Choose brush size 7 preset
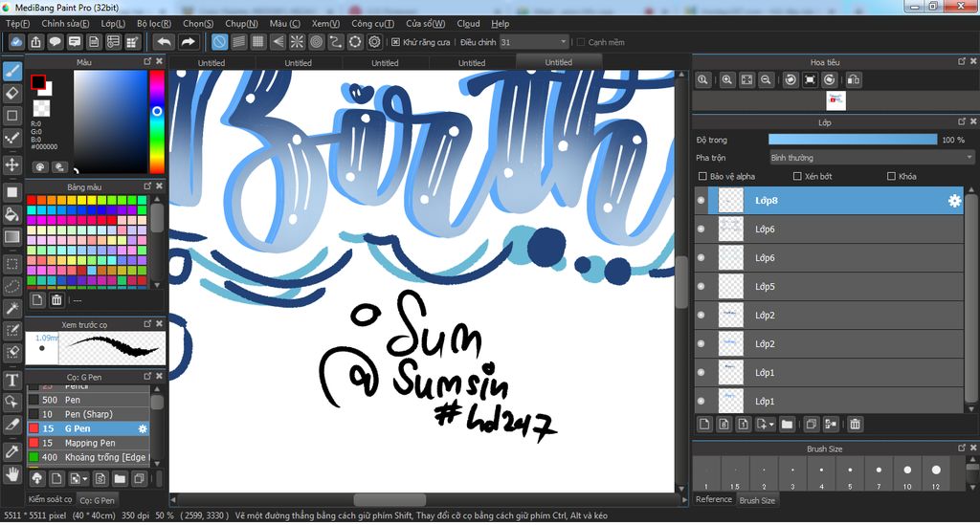The height and width of the screenshot is (525, 980). (879, 474)
